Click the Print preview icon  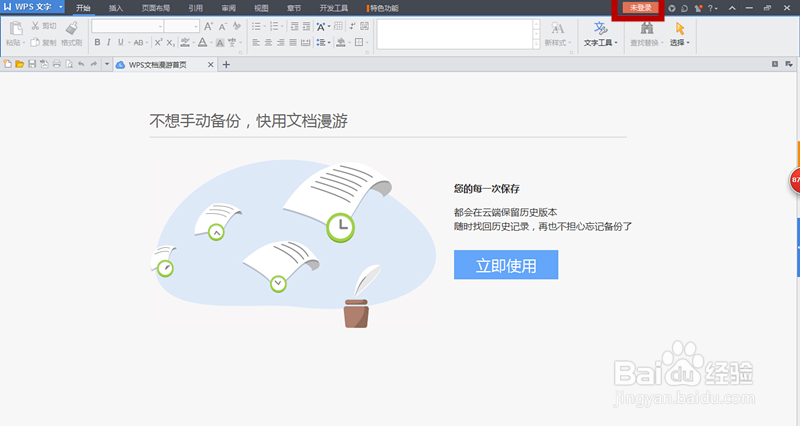point(69,64)
